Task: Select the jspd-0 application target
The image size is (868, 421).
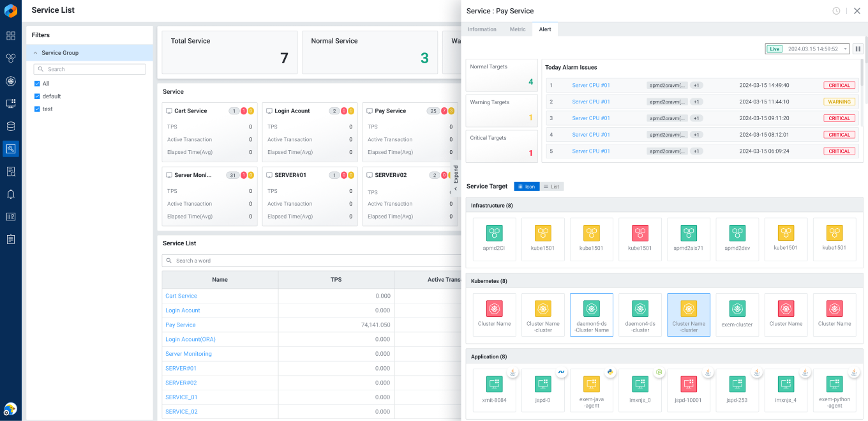Action: click(x=543, y=390)
